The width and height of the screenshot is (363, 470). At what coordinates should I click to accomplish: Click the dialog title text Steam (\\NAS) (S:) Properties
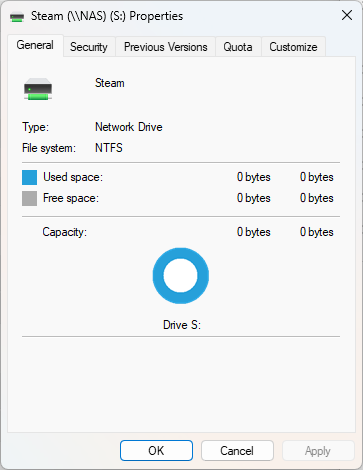(107, 16)
